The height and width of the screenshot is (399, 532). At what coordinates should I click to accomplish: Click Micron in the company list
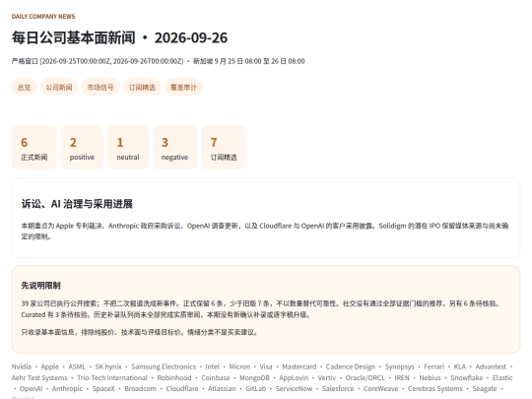click(239, 366)
